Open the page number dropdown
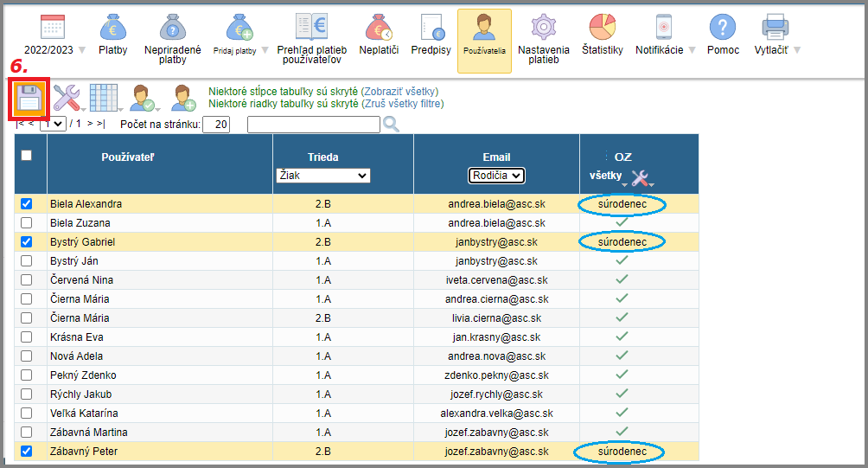The width and height of the screenshot is (868, 468). point(53,124)
